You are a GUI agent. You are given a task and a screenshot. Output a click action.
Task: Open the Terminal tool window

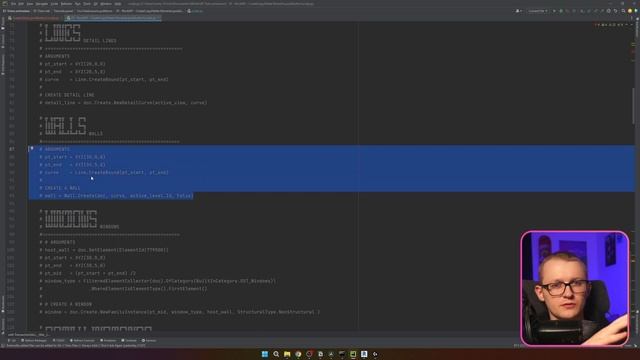point(129,340)
